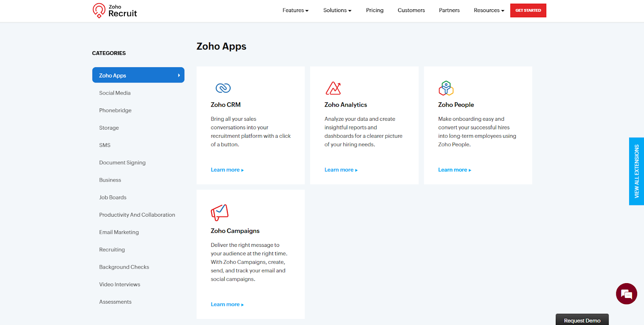The height and width of the screenshot is (325, 644).
Task: Select the Storage category
Action: pos(109,128)
